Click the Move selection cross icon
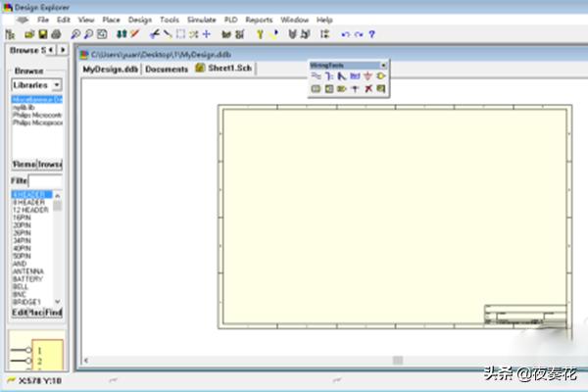The height and width of the screenshot is (392, 588). pyautogui.click(x=207, y=34)
